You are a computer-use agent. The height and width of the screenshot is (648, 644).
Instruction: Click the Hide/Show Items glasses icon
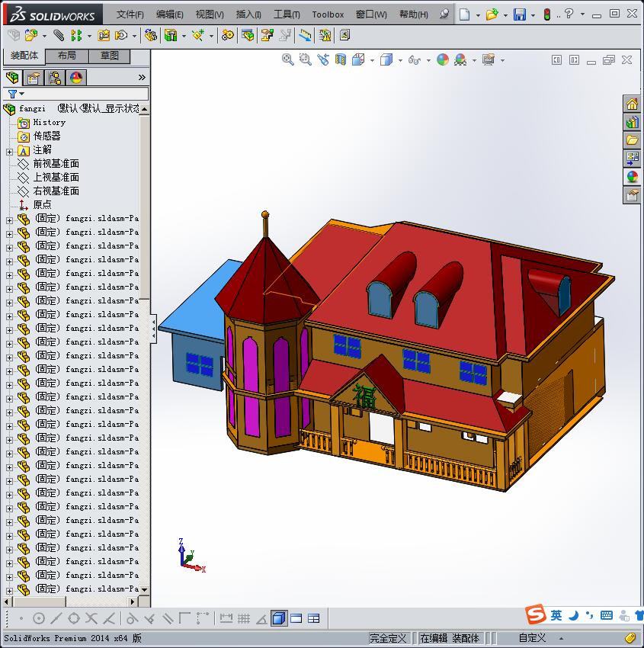(414, 60)
